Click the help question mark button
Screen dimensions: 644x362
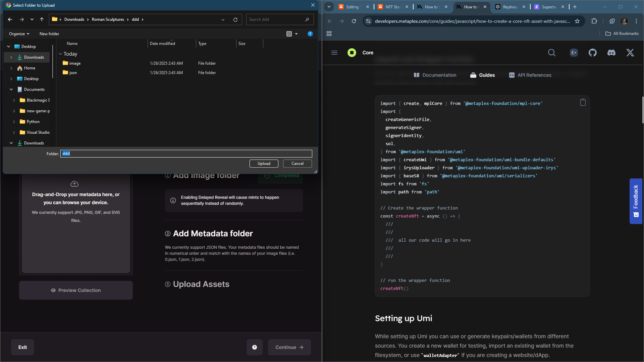(x=254, y=347)
